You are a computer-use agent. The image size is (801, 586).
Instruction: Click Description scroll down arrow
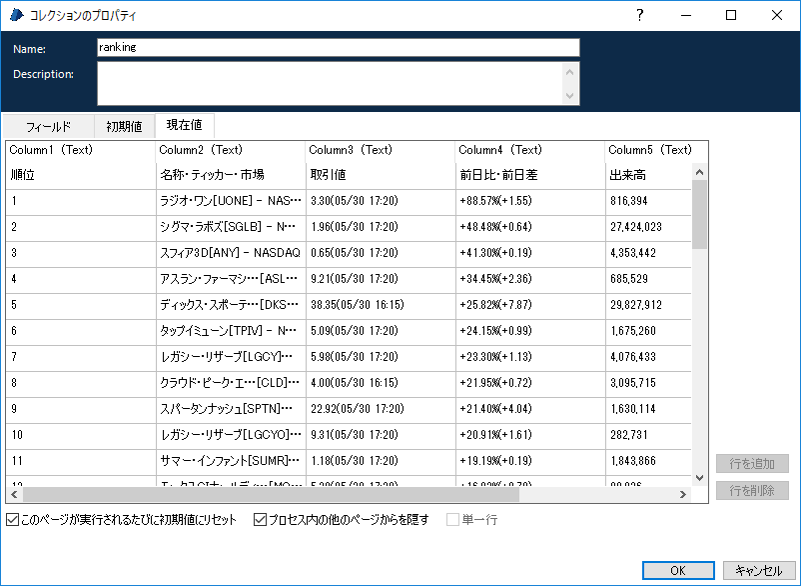pyautogui.click(x=571, y=96)
